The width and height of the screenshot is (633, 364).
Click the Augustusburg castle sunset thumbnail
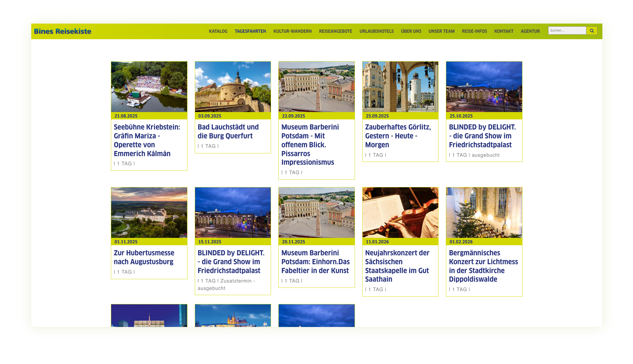(x=149, y=212)
